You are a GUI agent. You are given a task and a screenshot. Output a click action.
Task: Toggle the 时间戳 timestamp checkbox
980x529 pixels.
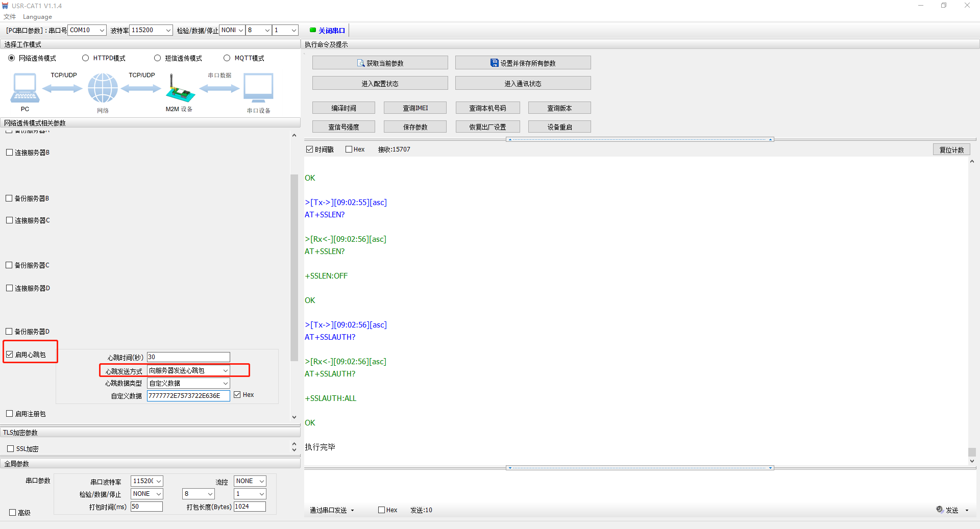310,149
